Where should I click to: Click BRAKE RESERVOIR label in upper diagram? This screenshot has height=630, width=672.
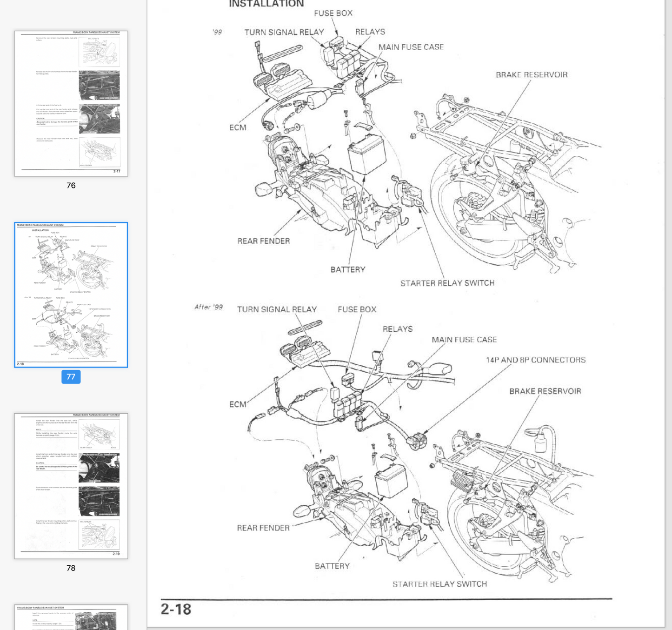[x=532, y=75]
